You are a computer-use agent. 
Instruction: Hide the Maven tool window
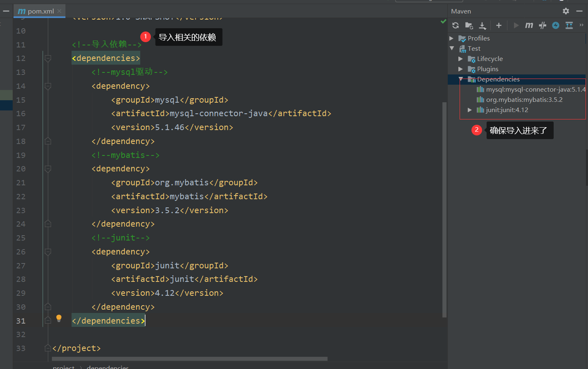coord(579,11)
